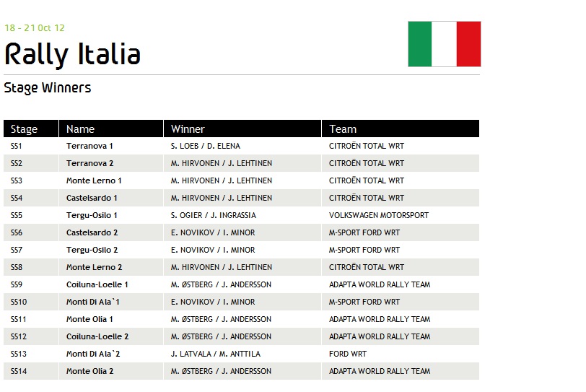Click the SS13 stage number cell
This screenshot has width=586, height=392.
point(19,354)
